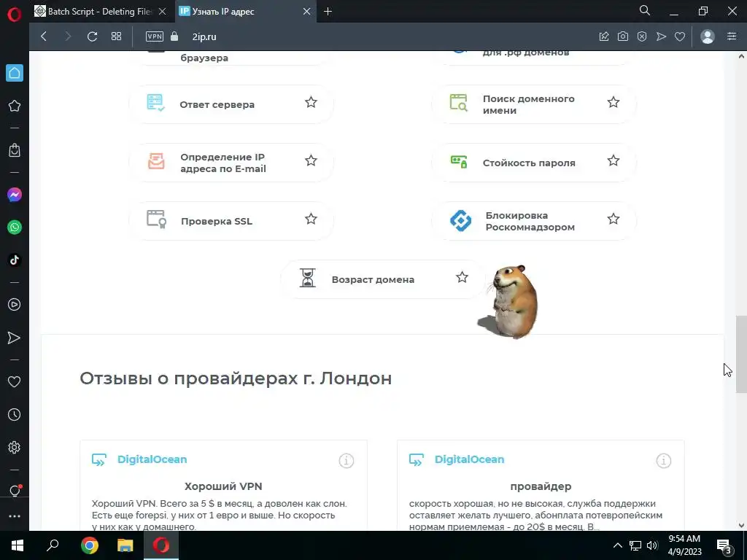Screen dimensions: 747x560
Task: Launch TikTok from sidebar
Action: tap(15, 260)
